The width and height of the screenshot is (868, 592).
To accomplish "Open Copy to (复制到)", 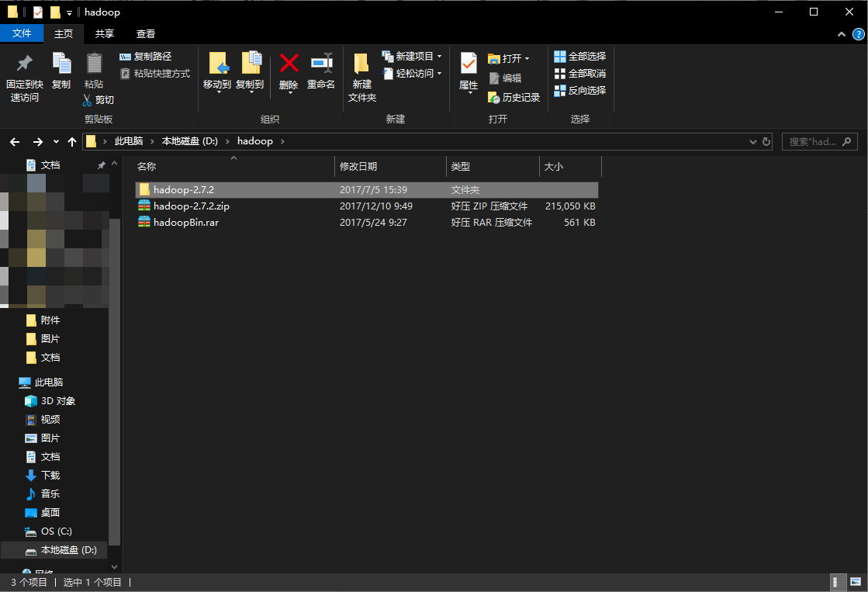I will click(251, 72).
